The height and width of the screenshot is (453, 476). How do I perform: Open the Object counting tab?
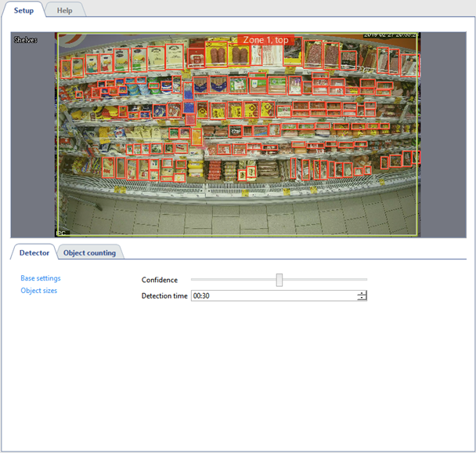coord(89,252)
